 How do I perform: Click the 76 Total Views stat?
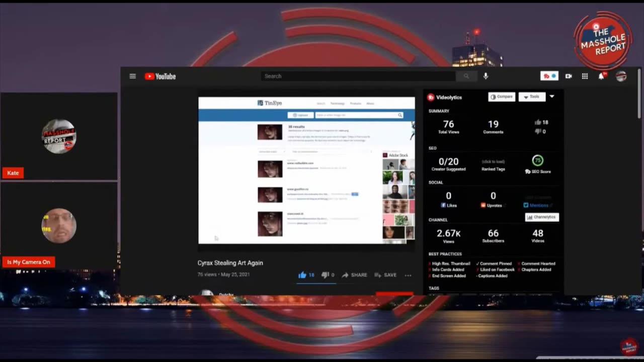(448, 126)
